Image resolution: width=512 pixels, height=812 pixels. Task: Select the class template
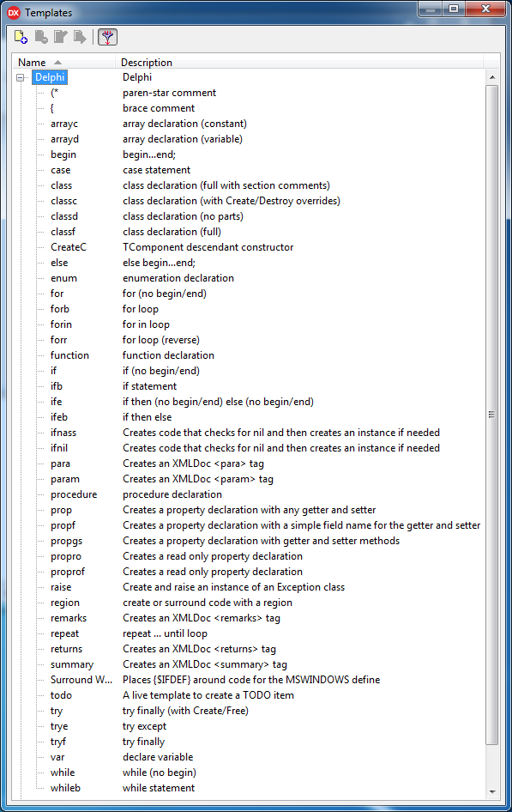[x=61, y=185]
